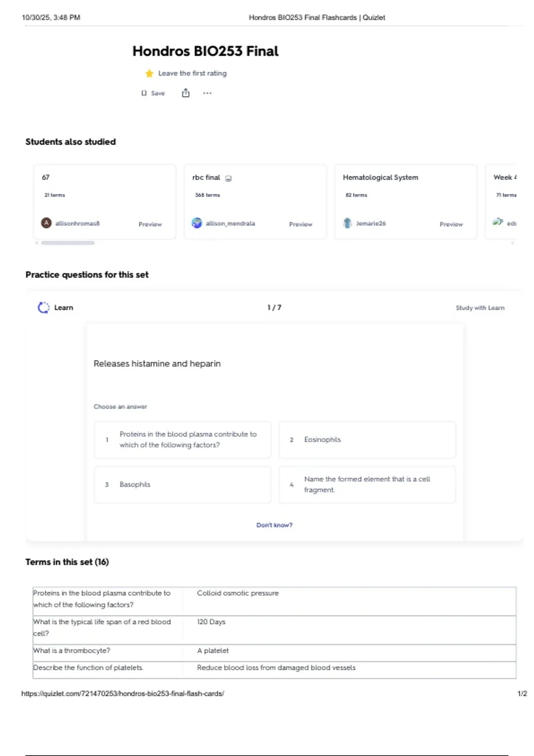
Task: Choose answer option 2 Eosinophils
Action: pyautogui.click(x=367, y=439)
